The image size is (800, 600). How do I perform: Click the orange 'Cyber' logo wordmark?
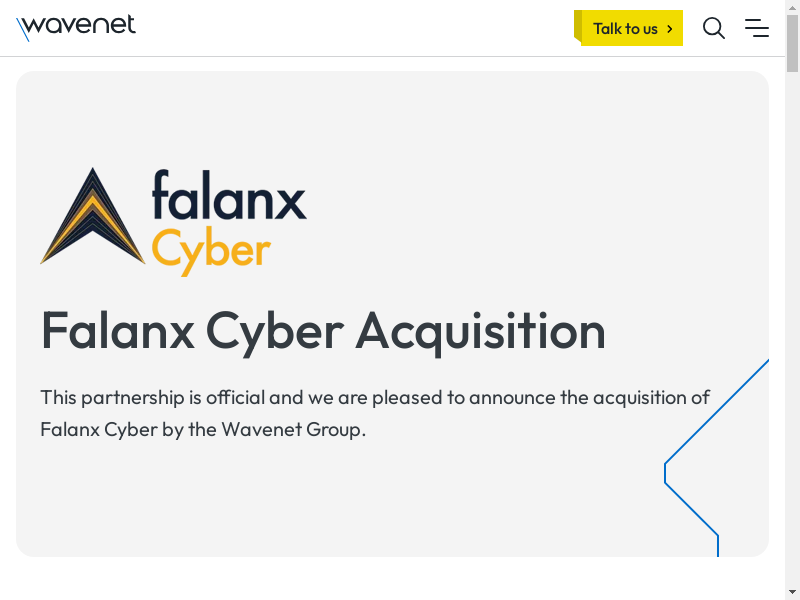pos(211,252)
